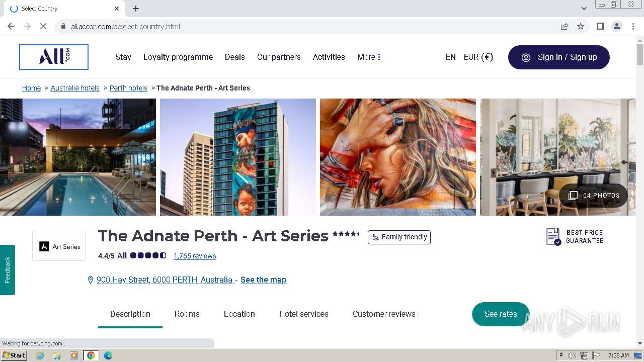Switch to the Customer reviews tab
The width and height of the screenshot is (644, 362).
coord(384,314)
